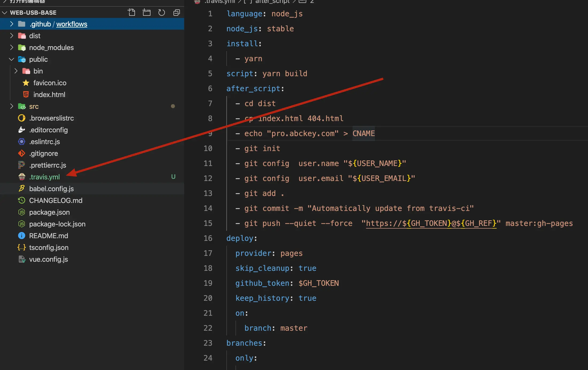The image size is (588, 370).
Task: Collapse the public folder
Action: click(11, 59)
